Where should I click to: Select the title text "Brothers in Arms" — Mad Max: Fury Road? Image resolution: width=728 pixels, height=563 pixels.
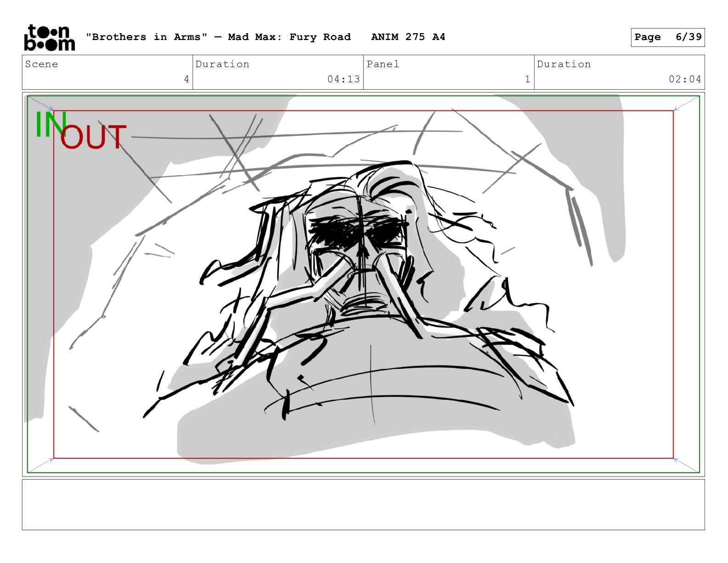pos(218,37)
